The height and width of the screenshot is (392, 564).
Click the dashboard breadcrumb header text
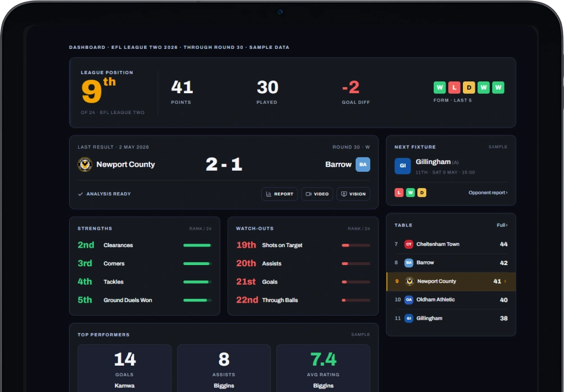(x=179, y=47)
